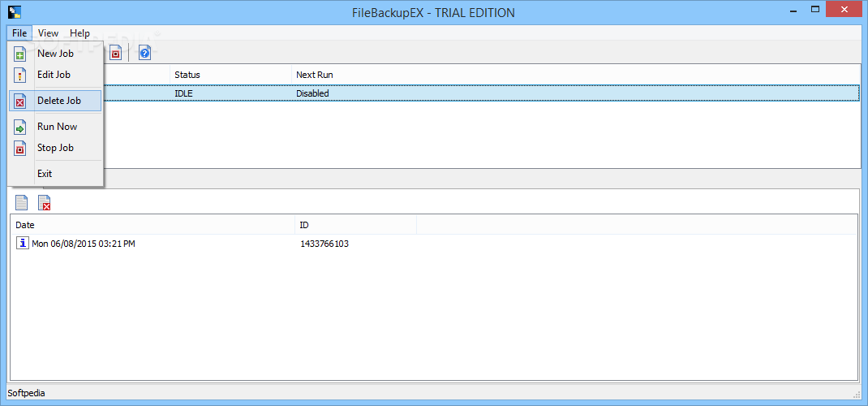
Task: Open the Help menu
Action: click(x=79, y=33)
